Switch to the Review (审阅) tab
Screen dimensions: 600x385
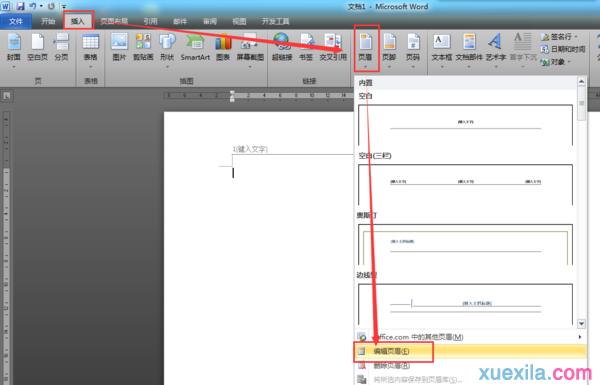210,21
